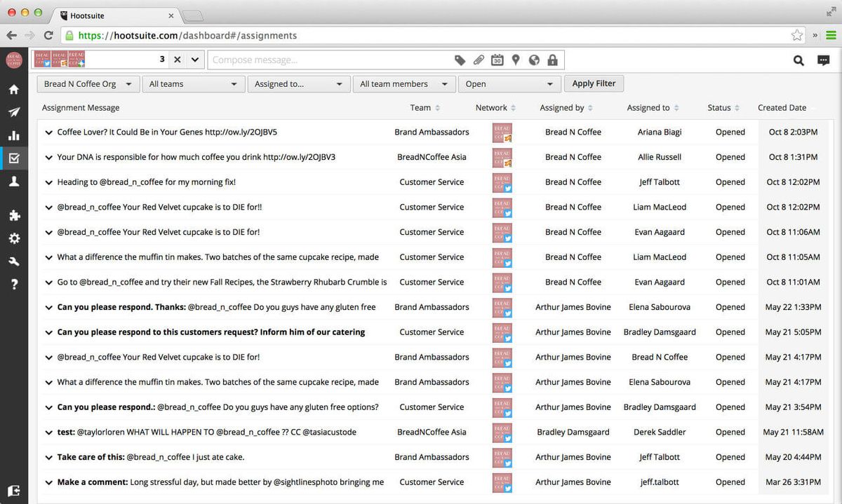Click the calendar scheduling icon
The width and height of the screenshot is (842, 504).
point(497,60)
